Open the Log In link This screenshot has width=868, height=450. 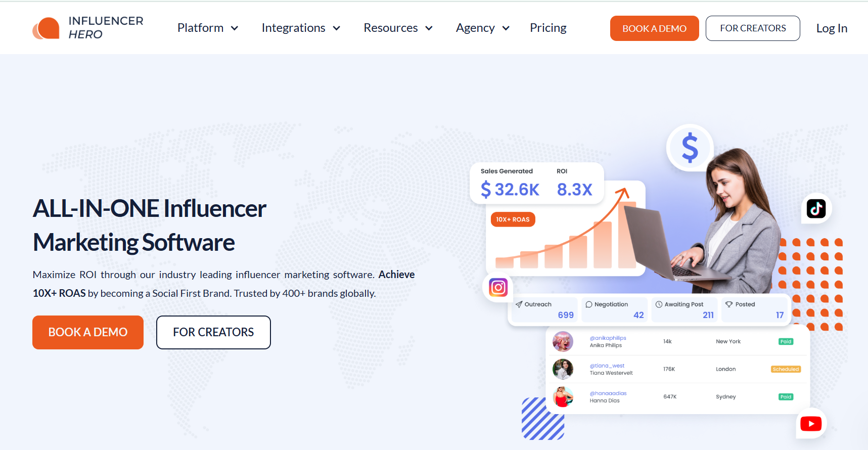pyautogui.click(x=832, y=28)
